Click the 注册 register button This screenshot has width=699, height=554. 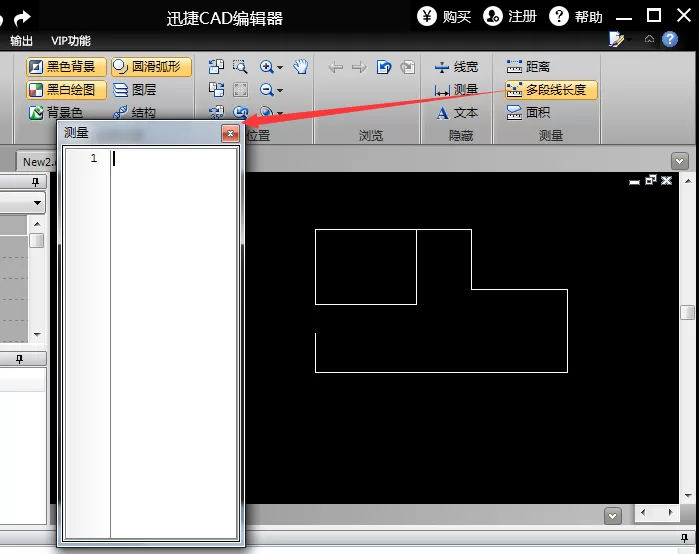510,17
